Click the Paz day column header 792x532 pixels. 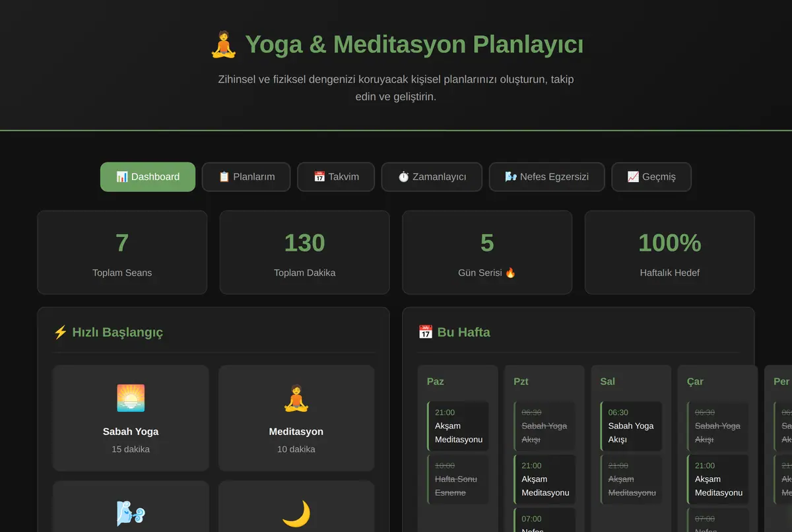coord(436,382)
